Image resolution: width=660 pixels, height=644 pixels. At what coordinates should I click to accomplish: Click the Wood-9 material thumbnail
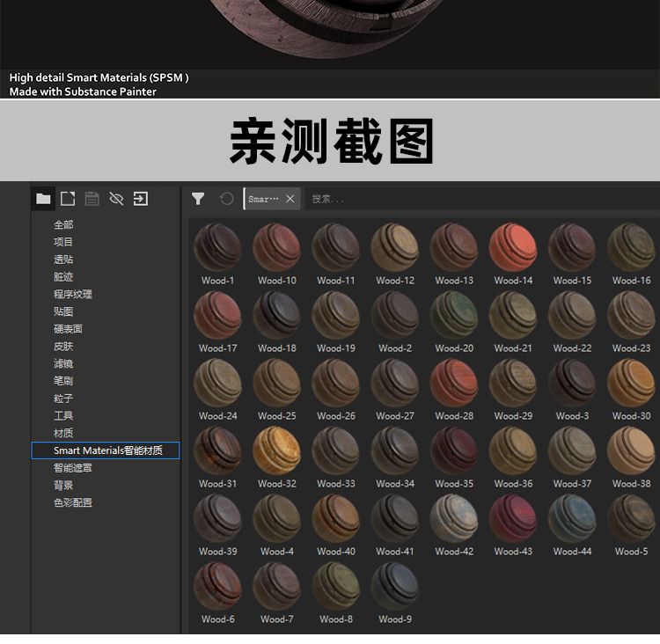coord(395,587)
